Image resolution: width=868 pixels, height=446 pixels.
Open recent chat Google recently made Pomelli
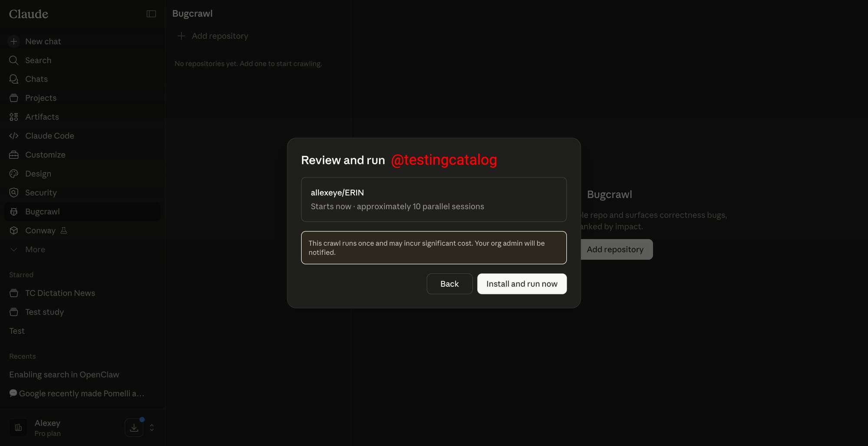coord(82,394)
